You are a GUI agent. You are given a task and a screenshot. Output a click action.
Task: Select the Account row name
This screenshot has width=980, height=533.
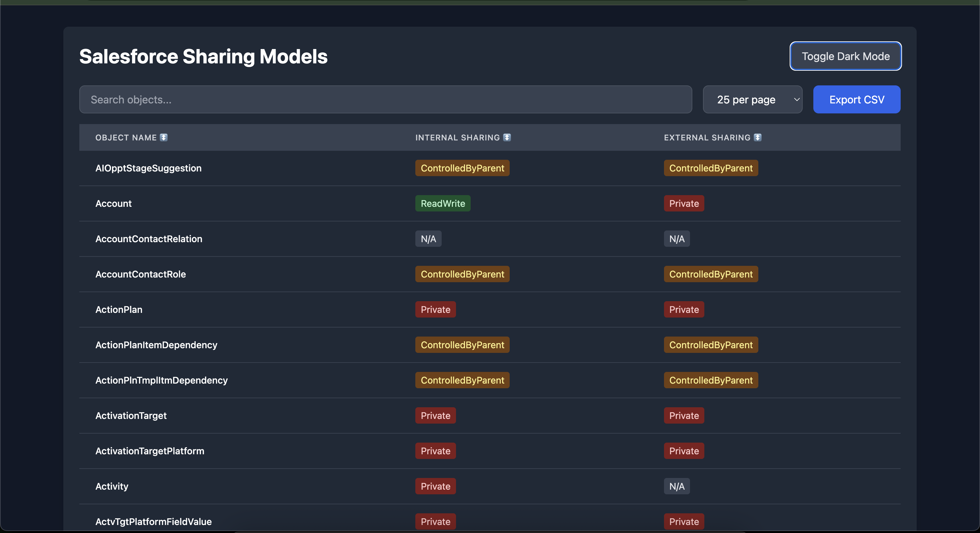coord(113,204)
